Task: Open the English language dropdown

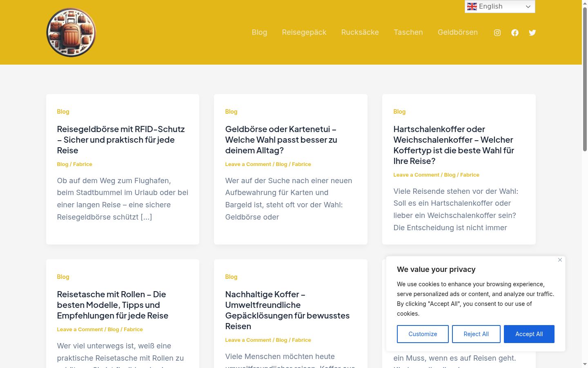Action: tap(500, 7)
